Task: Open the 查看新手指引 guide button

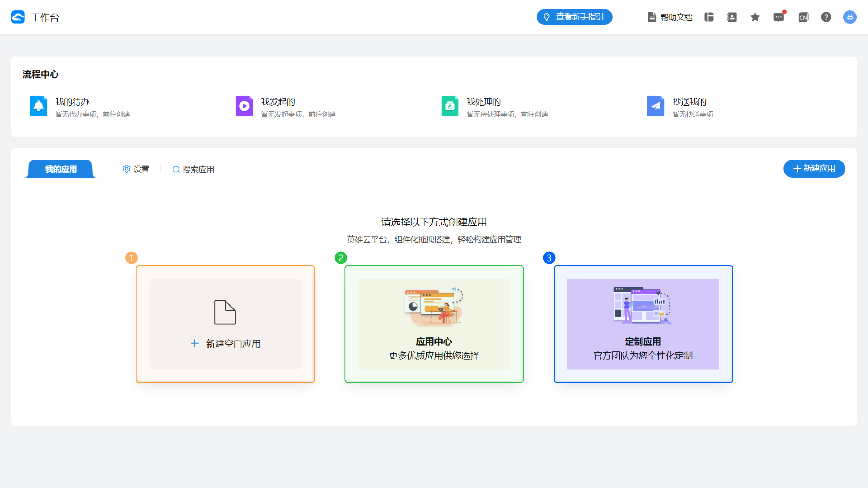Action: 574,17
